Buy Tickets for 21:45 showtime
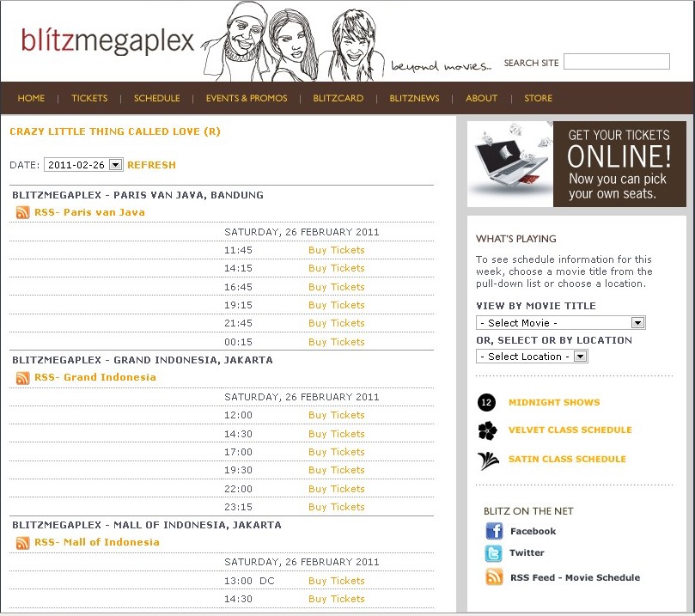Image resolution: width=695 pixels, height=616 pixels. coord(337,324)
